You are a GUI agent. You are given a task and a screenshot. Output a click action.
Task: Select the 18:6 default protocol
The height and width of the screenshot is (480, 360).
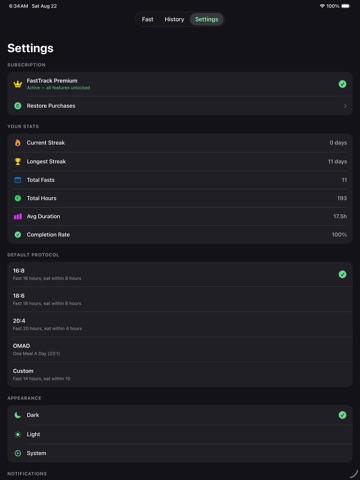coord(180,299)
